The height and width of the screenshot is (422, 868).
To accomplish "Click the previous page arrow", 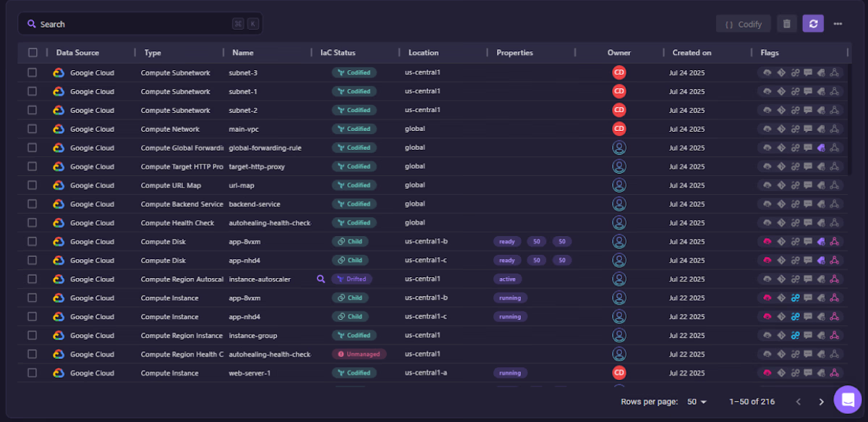I will pos(799,402).
